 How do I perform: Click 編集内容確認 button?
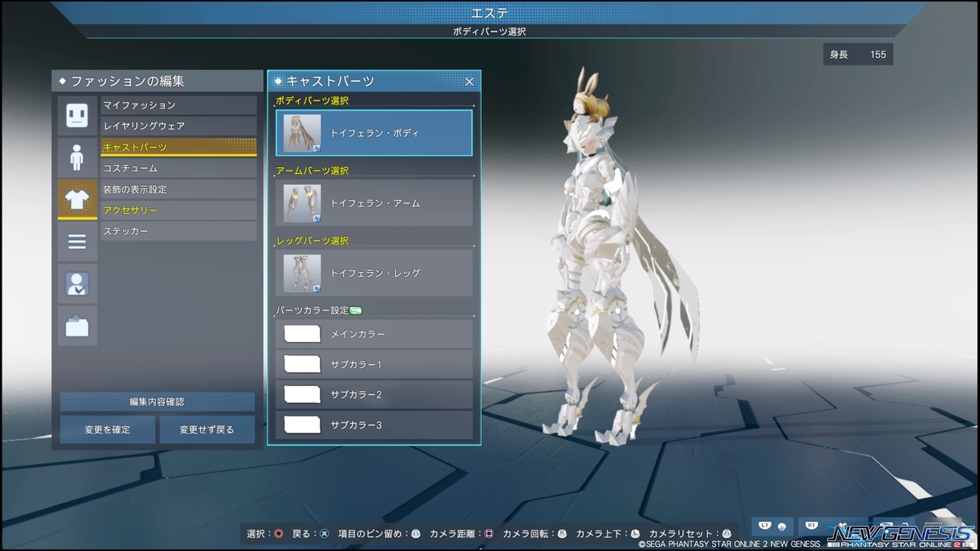click(x=157, y=402)
